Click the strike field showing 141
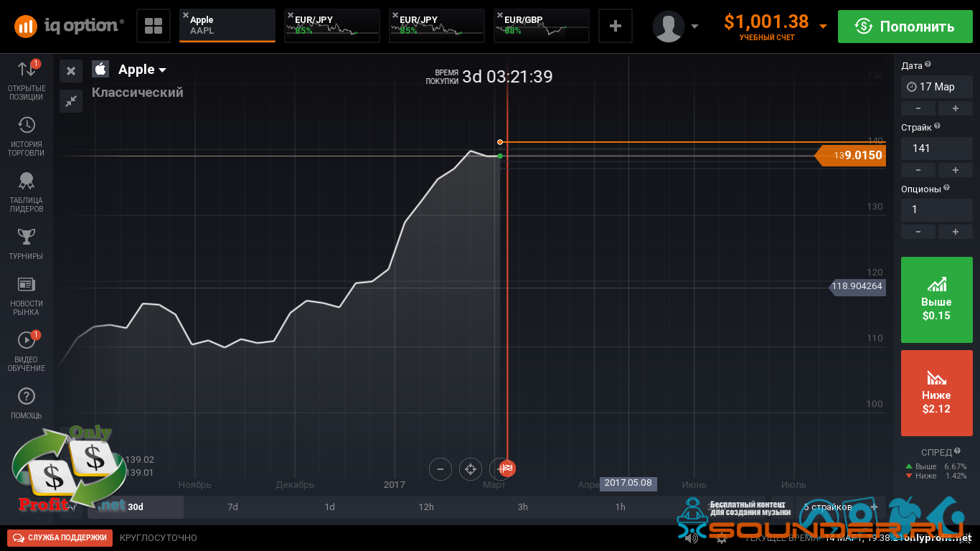This screenshot has height=551, width=980. (937, 149)
